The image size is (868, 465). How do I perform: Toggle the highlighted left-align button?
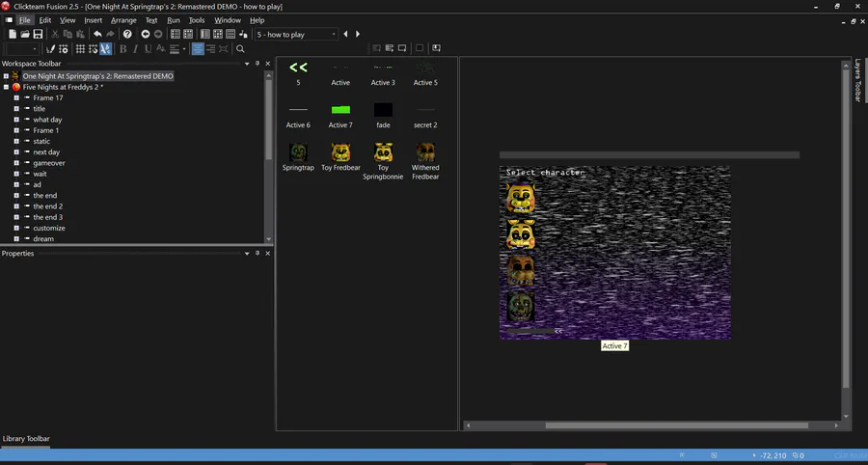[198, 48]
